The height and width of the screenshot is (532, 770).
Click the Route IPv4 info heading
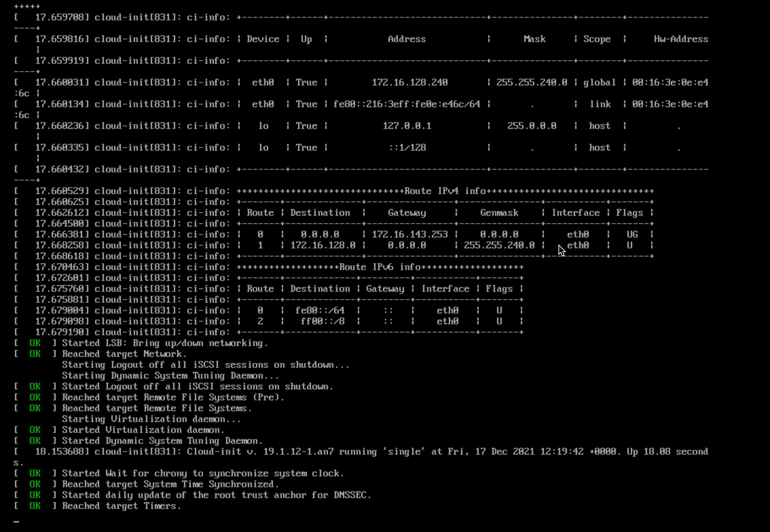445,191
